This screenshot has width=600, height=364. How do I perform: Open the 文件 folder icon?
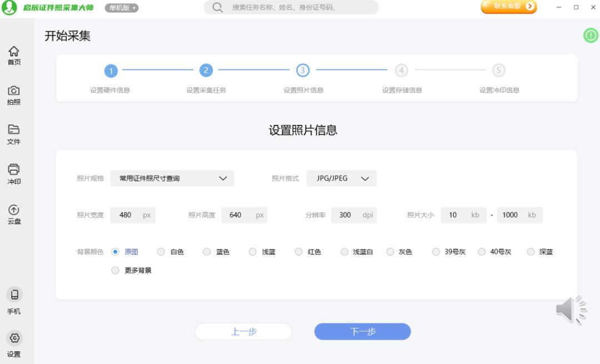(14, 130)
